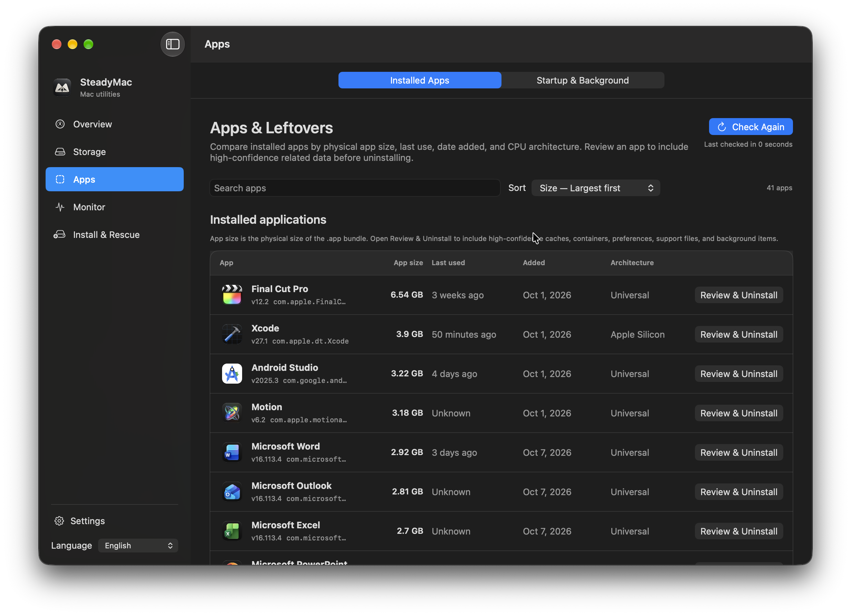Click the SteadyMac logo icon
Image resolution: width=851 pixels, height=616 pixels.
click(62, 87)
